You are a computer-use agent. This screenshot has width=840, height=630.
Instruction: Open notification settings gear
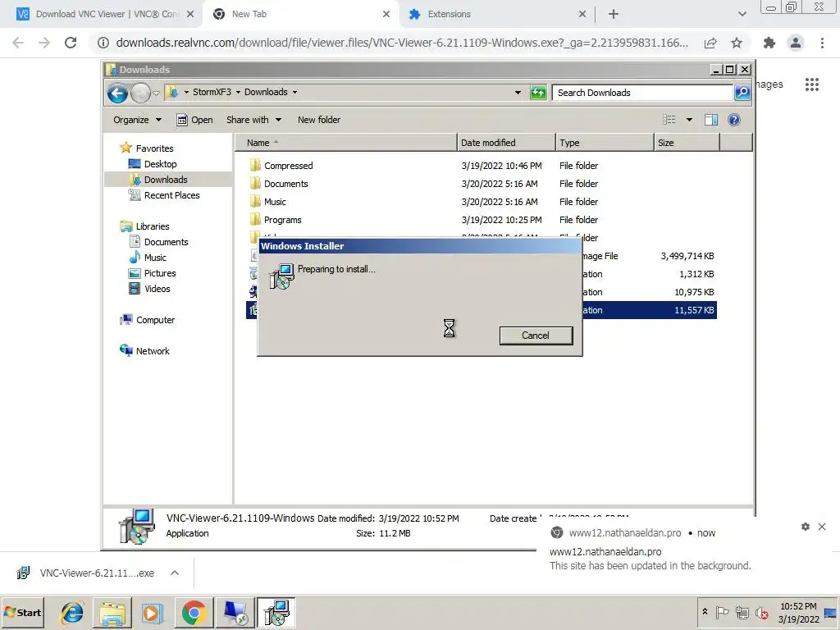click(x=806, y=527)
